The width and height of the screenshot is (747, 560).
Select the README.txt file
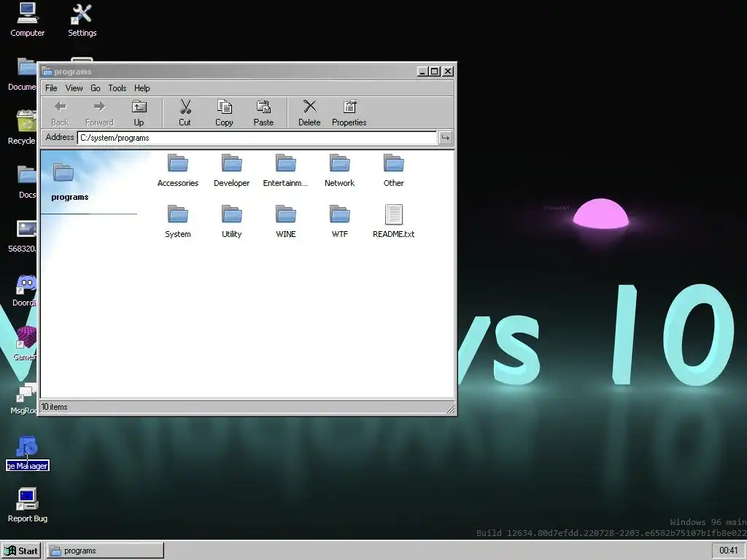[393, 221]
